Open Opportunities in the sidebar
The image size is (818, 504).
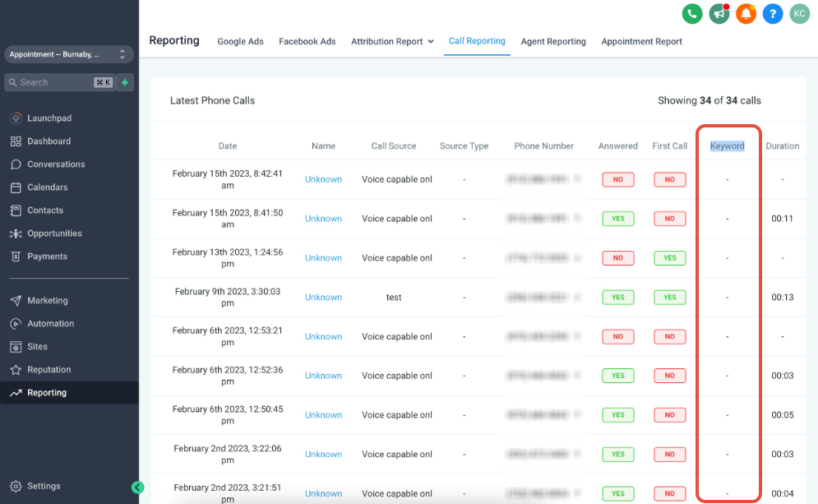(54, 234)
